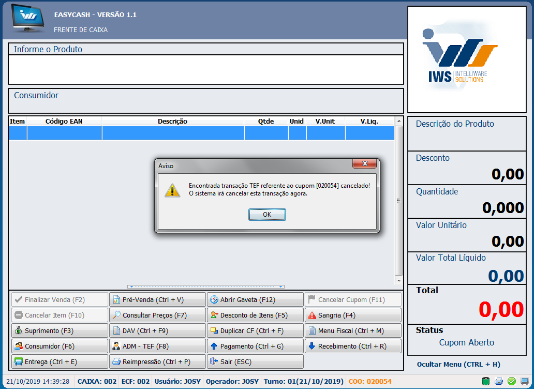Screen dimensions: 534x392
Task: Click the monitor icon in status bar
Action: pos(525,382)
